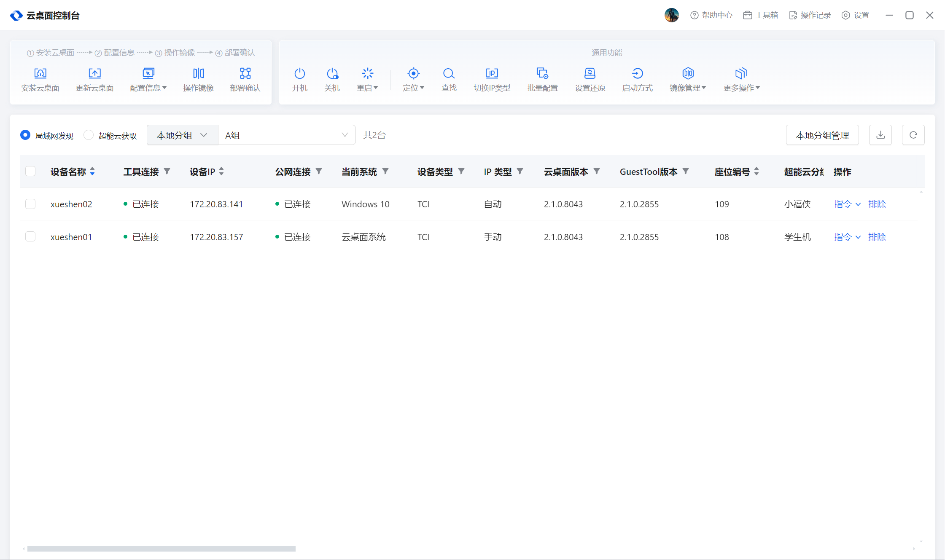
Task: Click the export download icon button
Action: pyautogui.click(x=880, y=135)
